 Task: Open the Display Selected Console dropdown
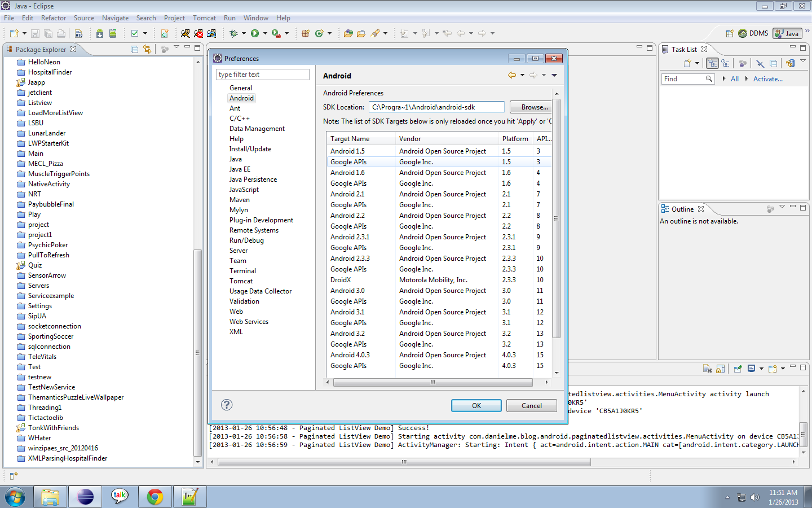click(x=761, y=369)
